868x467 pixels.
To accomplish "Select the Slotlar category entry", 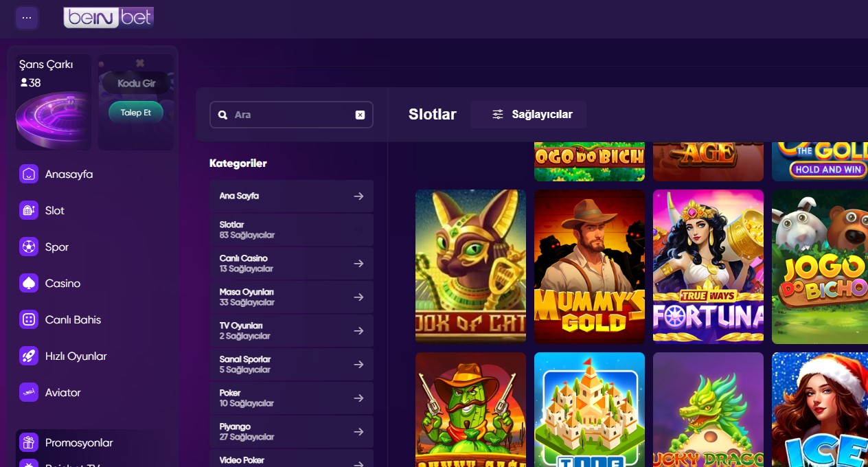I will click(291, 229).
